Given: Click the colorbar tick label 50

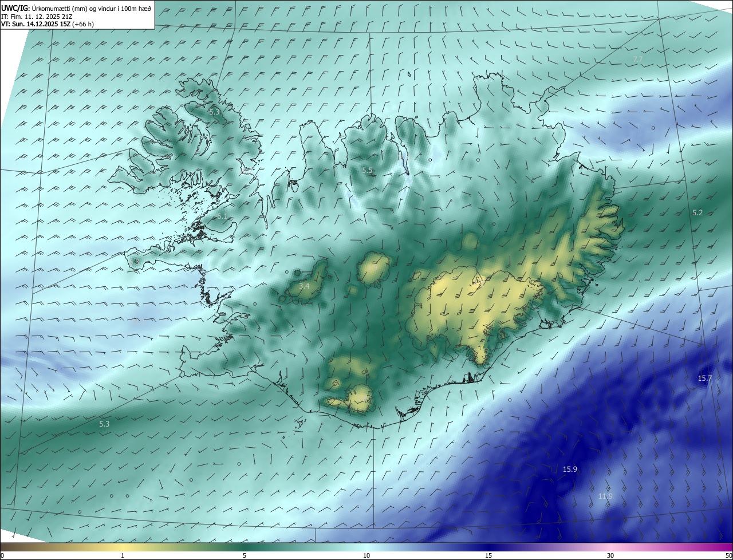Looking at the screenshot, I should point(728,555).
